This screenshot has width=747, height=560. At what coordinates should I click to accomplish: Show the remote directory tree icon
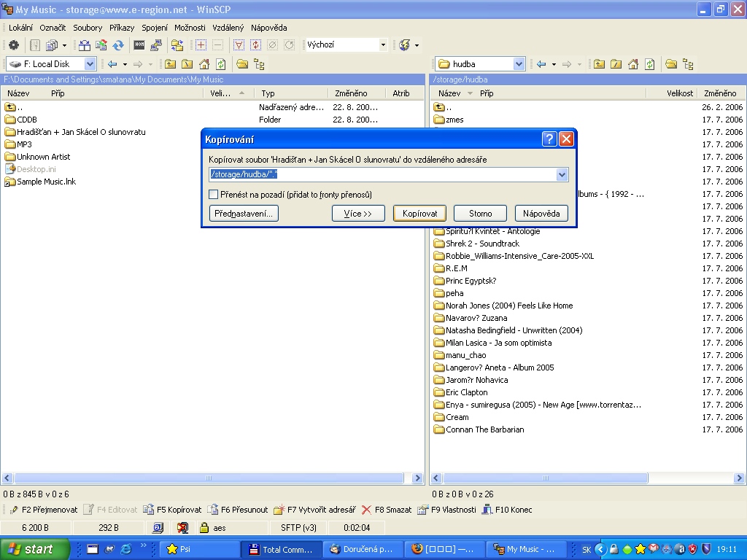click(687, 64)
